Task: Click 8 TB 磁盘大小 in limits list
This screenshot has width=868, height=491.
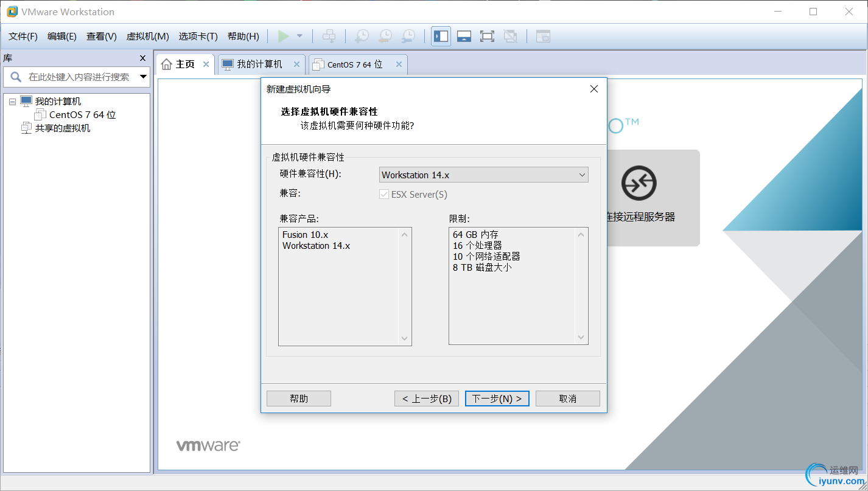Action: click(x=482, y=268)
